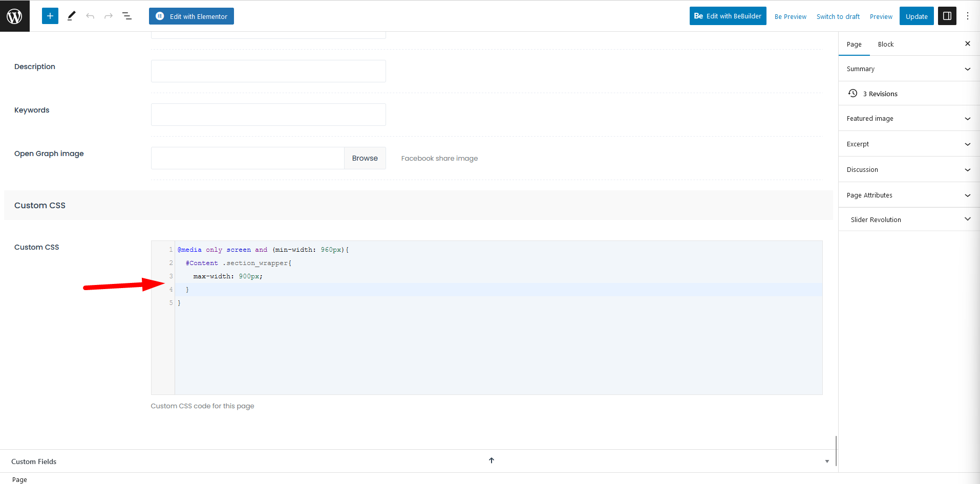Image resolution: width=980 pixels, height=484 pixels.
Task: Expand the Discussion section
Action: pyautogui.click(x=909, y=169)
